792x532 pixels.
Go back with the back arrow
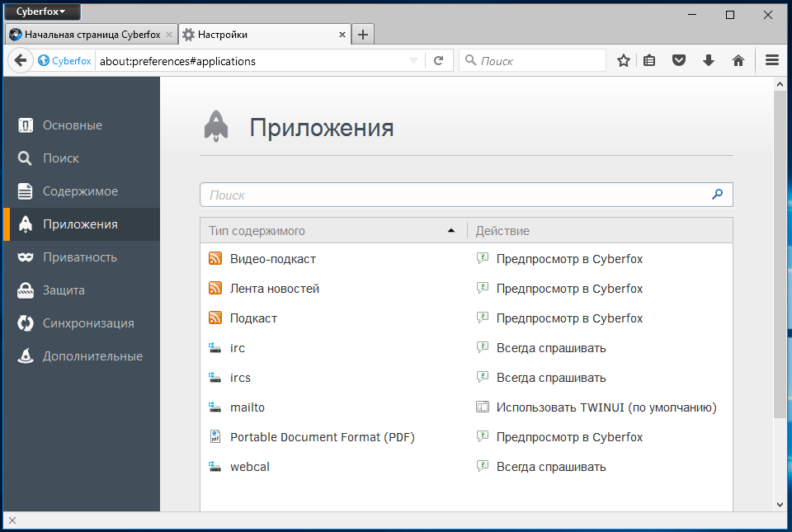(20, 60)
